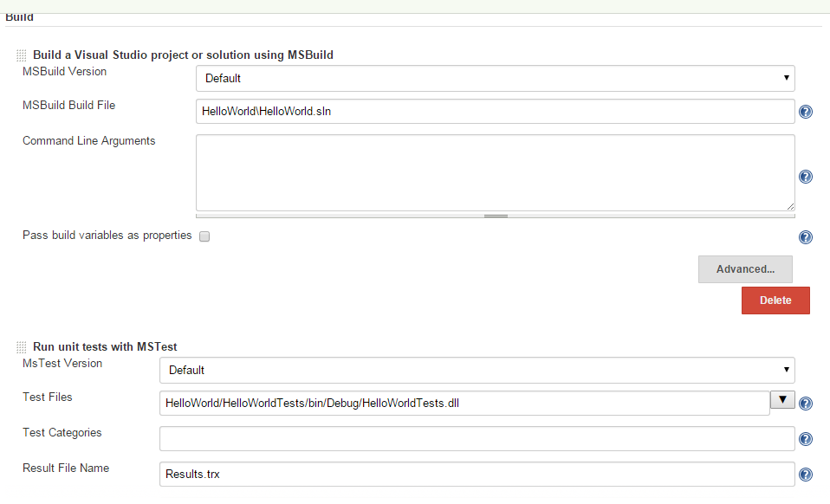The height and width of the screenshot is (504, 830).
Task: Open help for Command Line Arguments
Action: click(x=805, y=177)
